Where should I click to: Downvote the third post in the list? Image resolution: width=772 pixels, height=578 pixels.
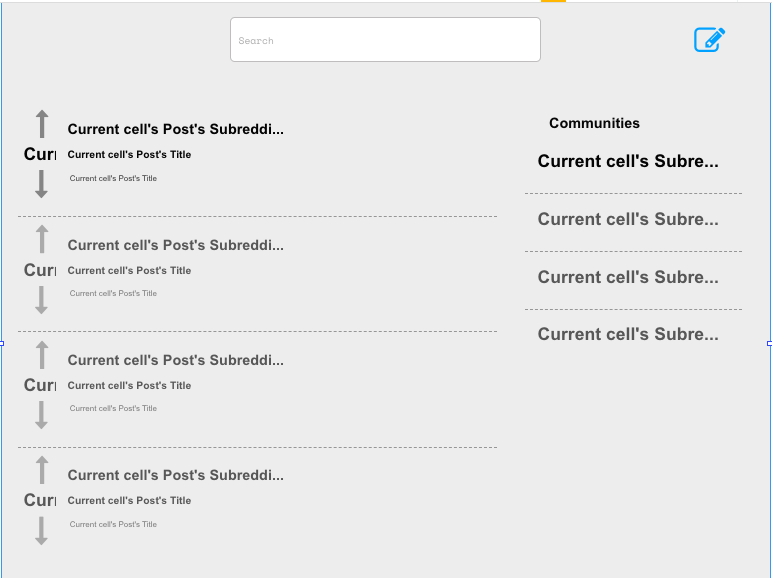pyautogui.click(x=41, y=415)
